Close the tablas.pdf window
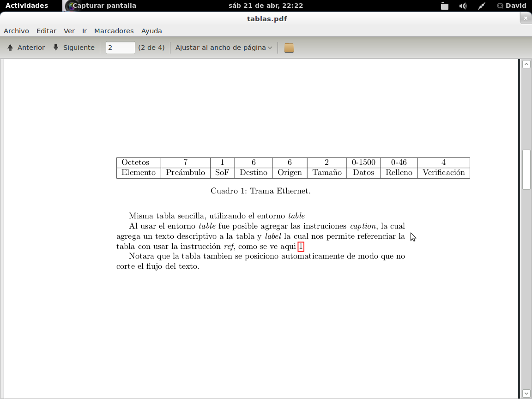Image resolution: width=532 pixels, height=399 pixels. (525, 18)
